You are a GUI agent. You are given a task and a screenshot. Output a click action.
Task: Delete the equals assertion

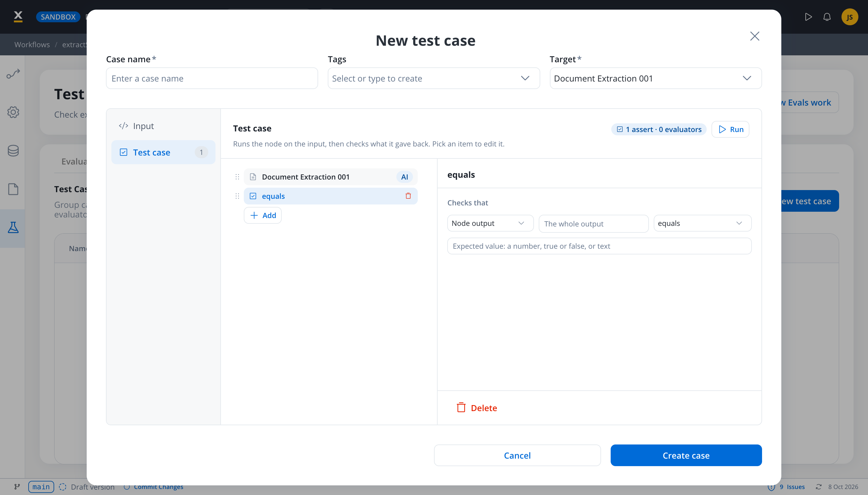(x=476, y=408)
